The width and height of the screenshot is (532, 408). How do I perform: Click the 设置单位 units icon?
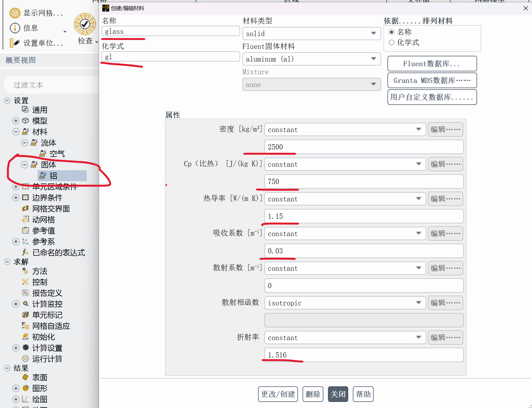(14, 43)
